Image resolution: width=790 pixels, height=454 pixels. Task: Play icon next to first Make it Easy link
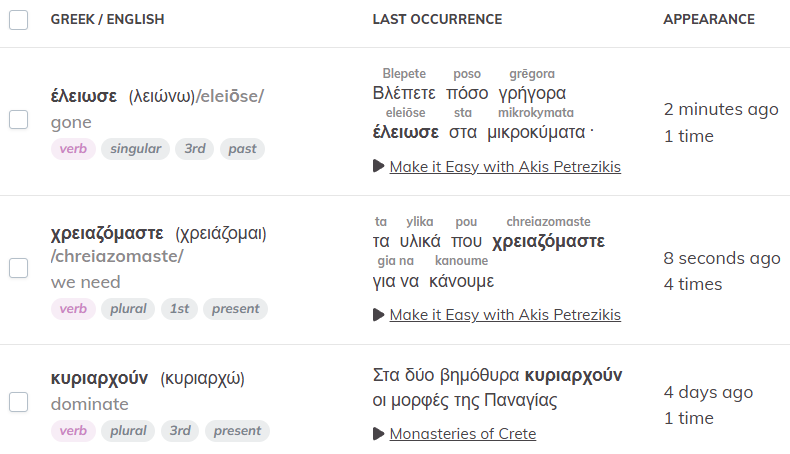pos(378,166)
